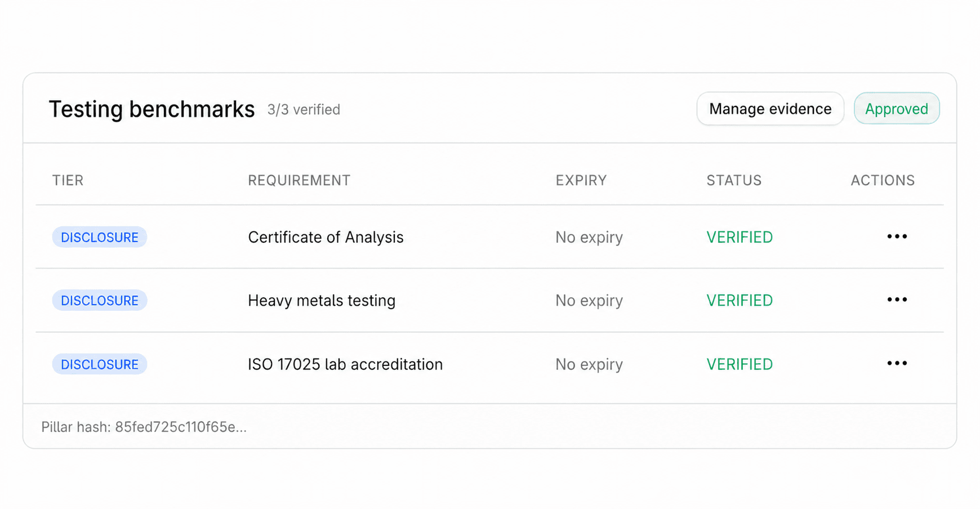The image size is (980, 509).
Task: Expand the Heavy metals testing row details
Action: [321, 300]
